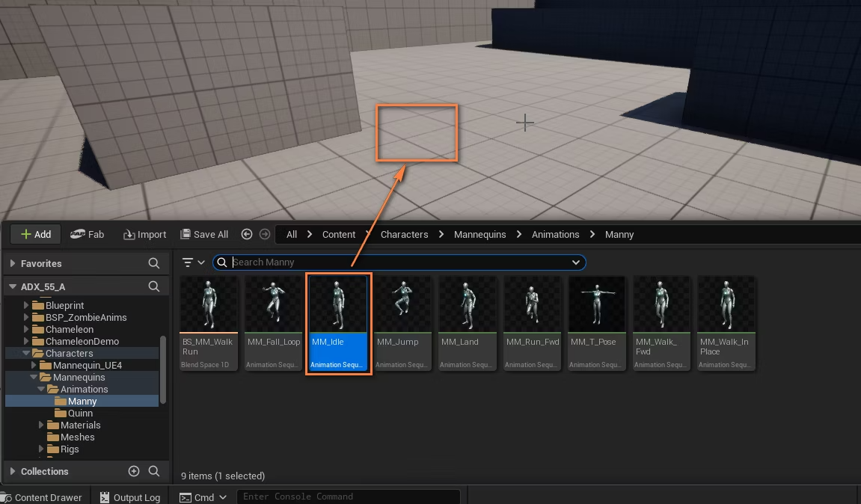Click the search icon in Collections header
The height and width of the screenshot is (504, 861).
tap(154, 471)
